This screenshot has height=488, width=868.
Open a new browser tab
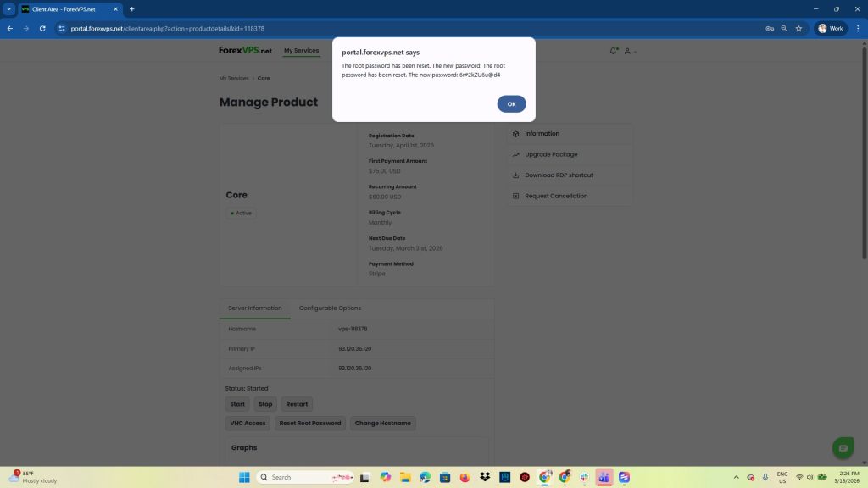[131, 8]
